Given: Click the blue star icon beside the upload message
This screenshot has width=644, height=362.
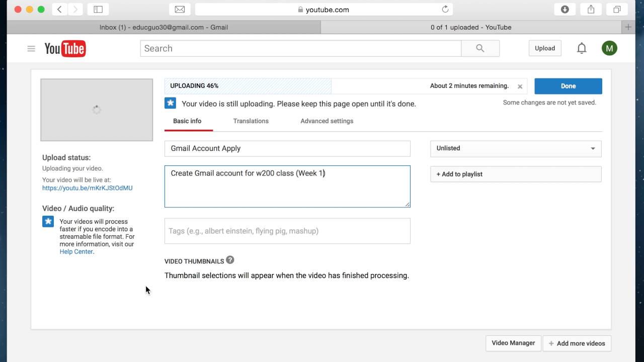Looking at the screenshot, I should 171,103.
